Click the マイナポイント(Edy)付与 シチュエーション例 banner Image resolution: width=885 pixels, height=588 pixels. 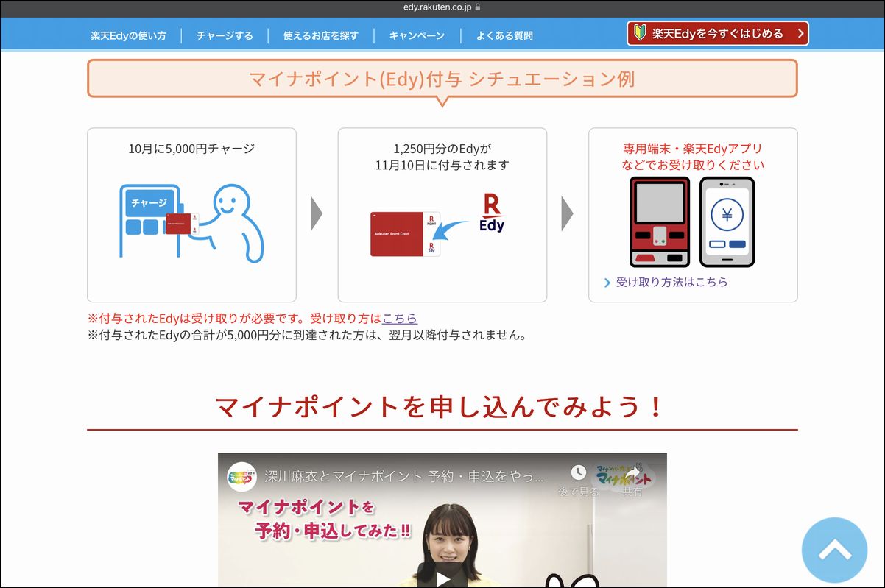click(x=442, y=79)
